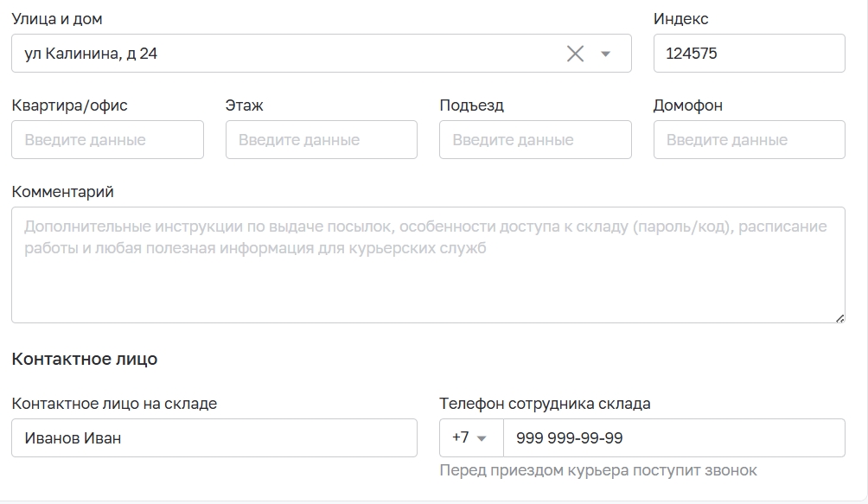Grab the comment box resize handle
Screen dimensions: 868x504
pyautogui.click(x=839, y=318)
